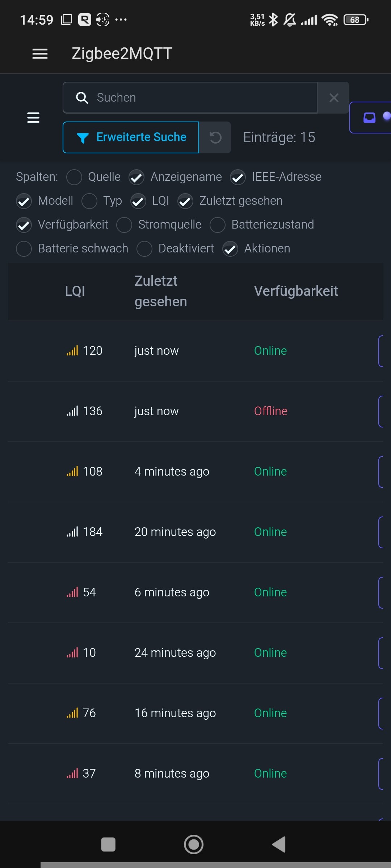Click the Offline availability status
Viewport: 391px width, 868px height.
pyautogui.click(x=270, y=411)
